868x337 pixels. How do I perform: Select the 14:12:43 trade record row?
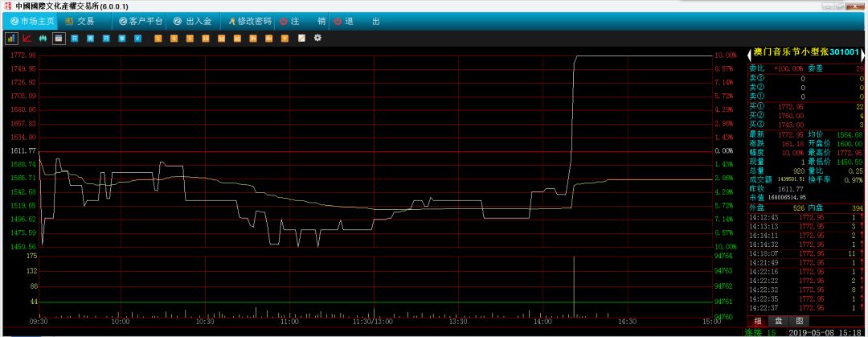click(x=805, y=217)
